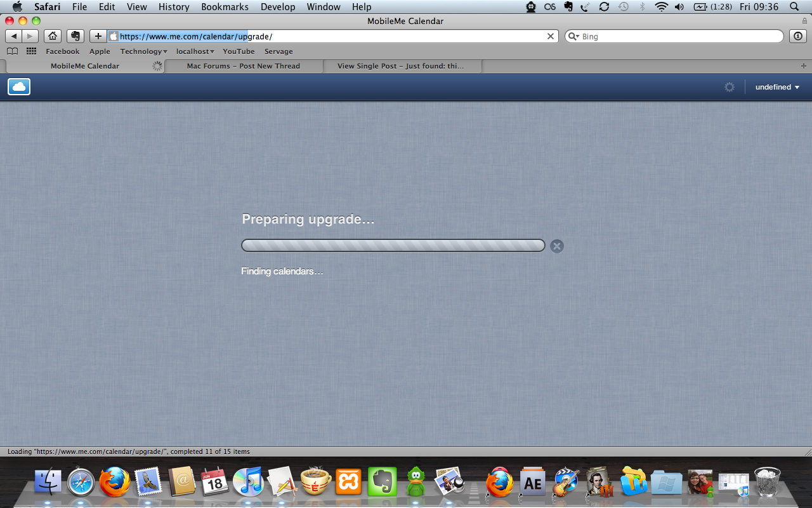Viewport: 812px width, 508px height.
Task: Open the volume menu bar icon
Action: pyautogui.click(x=679, y=7)
